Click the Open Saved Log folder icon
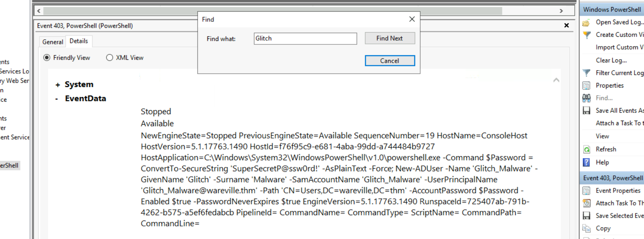The height and width of the screenshot is (239, 644). 587,22
